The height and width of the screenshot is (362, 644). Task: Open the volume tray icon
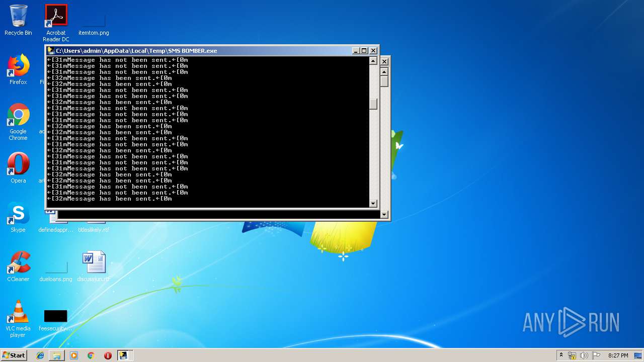point(584,355)
